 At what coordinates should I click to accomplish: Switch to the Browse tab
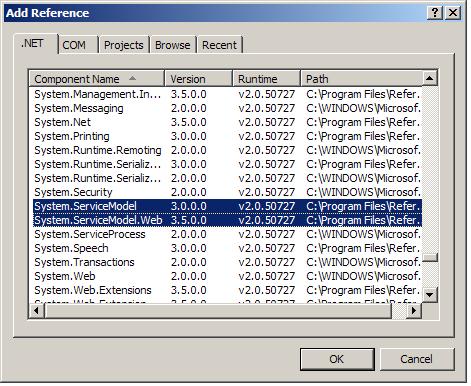(x=173, y=45)
